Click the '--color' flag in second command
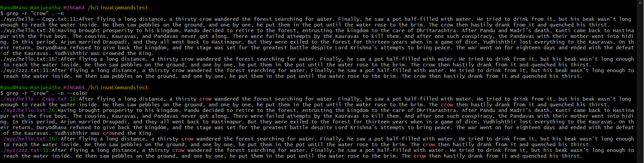This screenshot has width=644, height=163. point(77,93)
